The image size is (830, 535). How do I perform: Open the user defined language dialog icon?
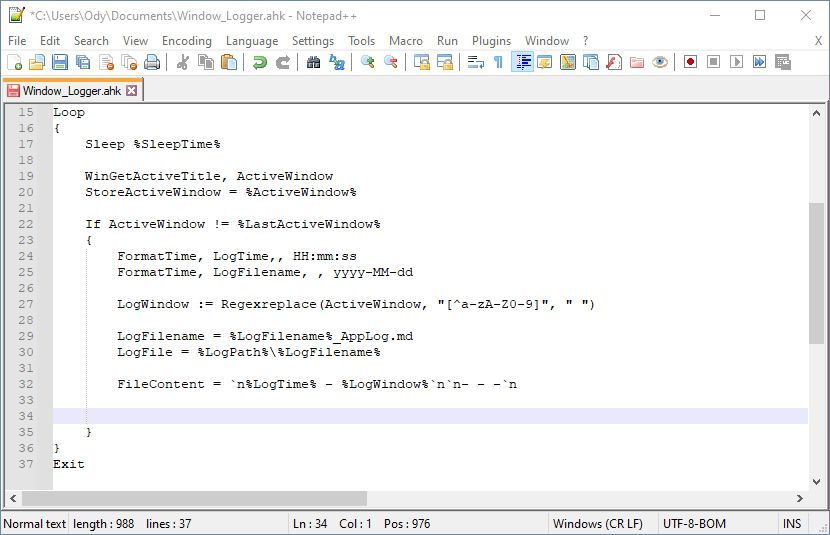click(x=545, y=62)
